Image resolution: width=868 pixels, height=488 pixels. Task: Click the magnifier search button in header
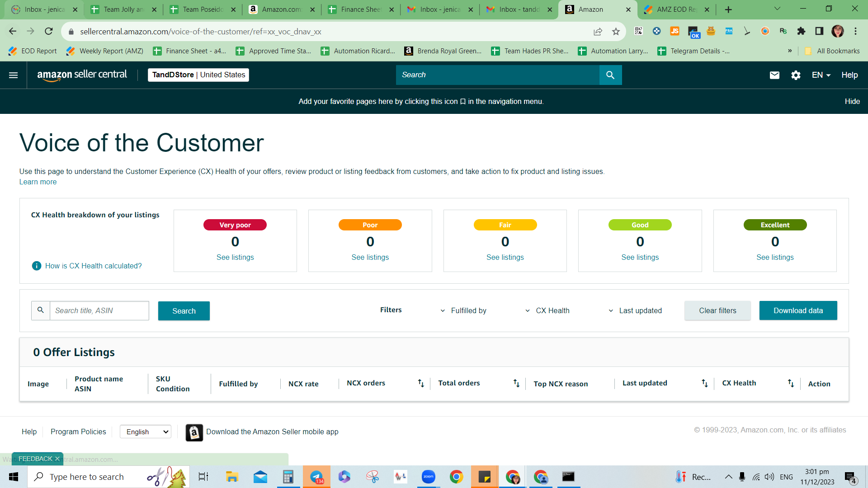click(610, 75)
